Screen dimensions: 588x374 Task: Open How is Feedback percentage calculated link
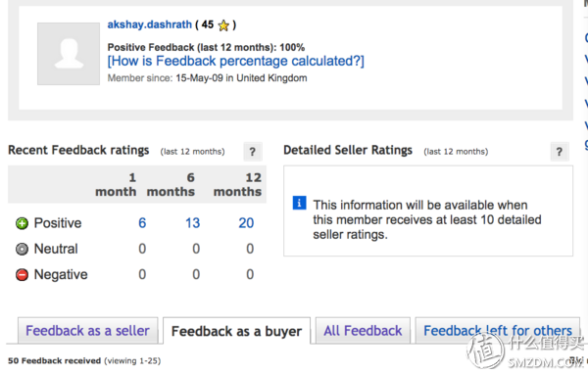[x=235, y=61]
